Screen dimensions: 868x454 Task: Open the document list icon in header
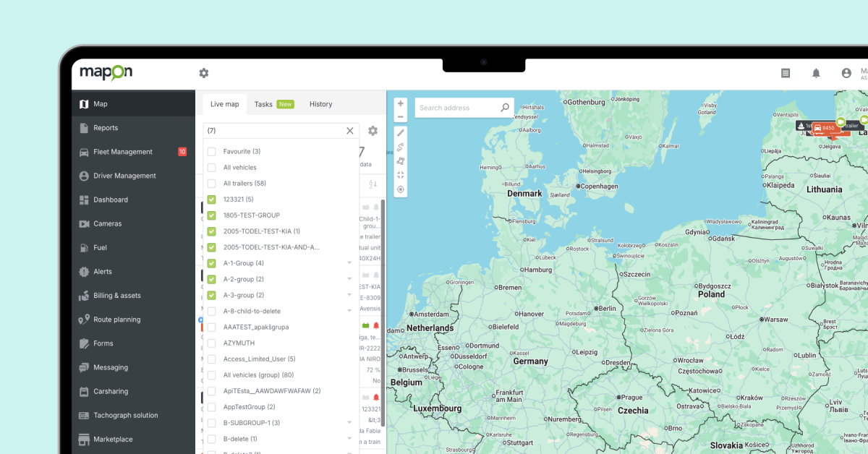[786, 73]
